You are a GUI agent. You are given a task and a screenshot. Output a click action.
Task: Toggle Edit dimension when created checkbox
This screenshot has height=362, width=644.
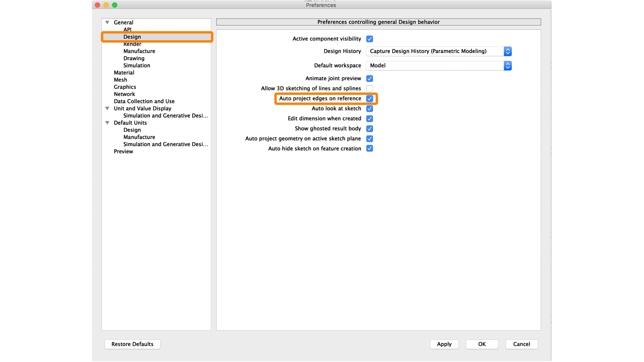[369, 119]
